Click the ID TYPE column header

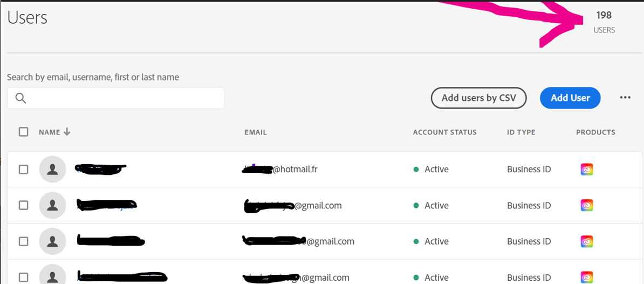pos(521,132)
